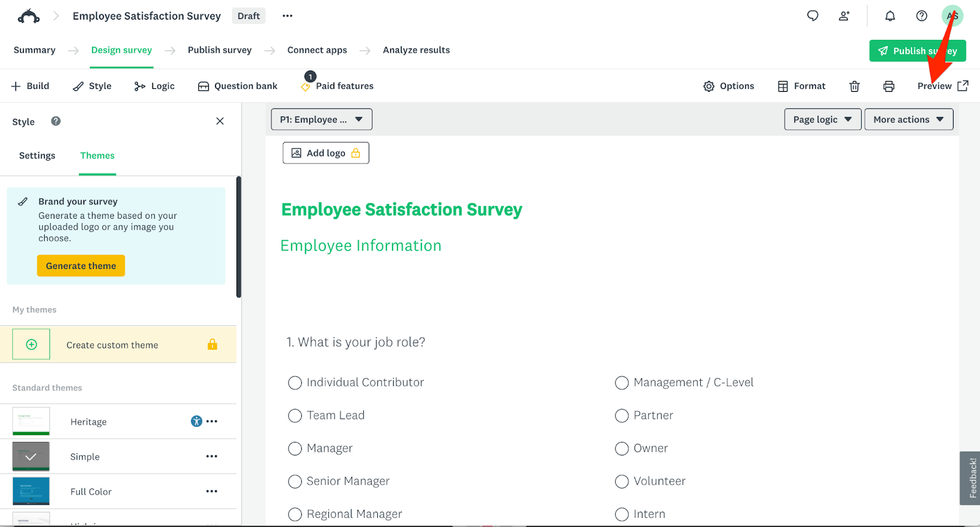Image resolution: width=980 pixels, height=527 pixels.
Task: Open the Build tool
Action: pyautogui.click(x=30, y=86)
